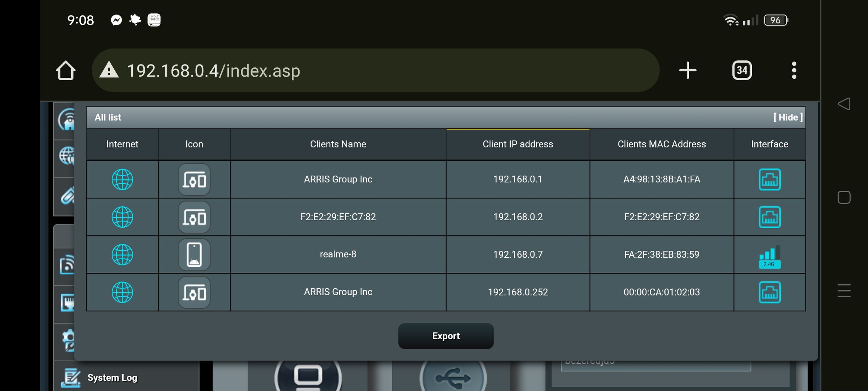The image size is (868, 391).
Task: Open a new tab with plus icon
Action: coord(688,70)
